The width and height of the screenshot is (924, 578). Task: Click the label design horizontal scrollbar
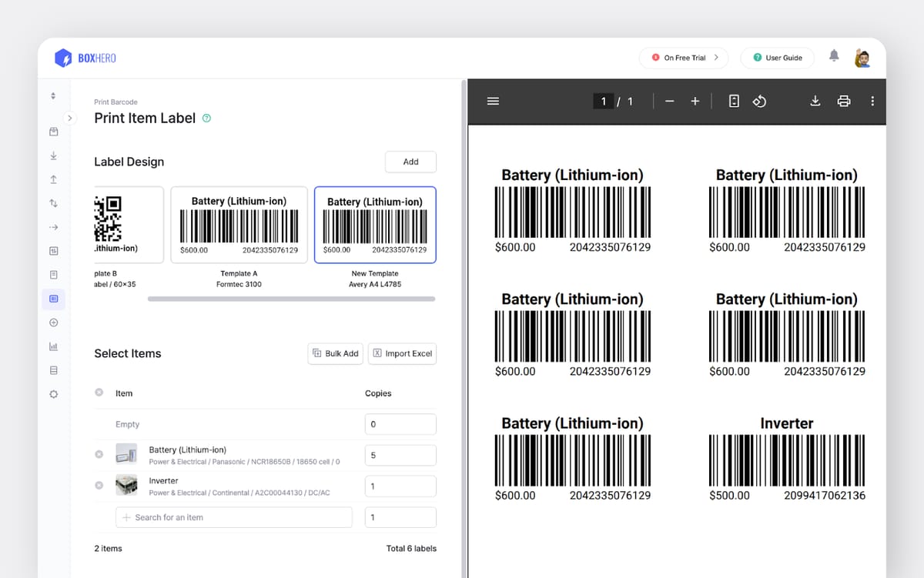click(291, 299)
